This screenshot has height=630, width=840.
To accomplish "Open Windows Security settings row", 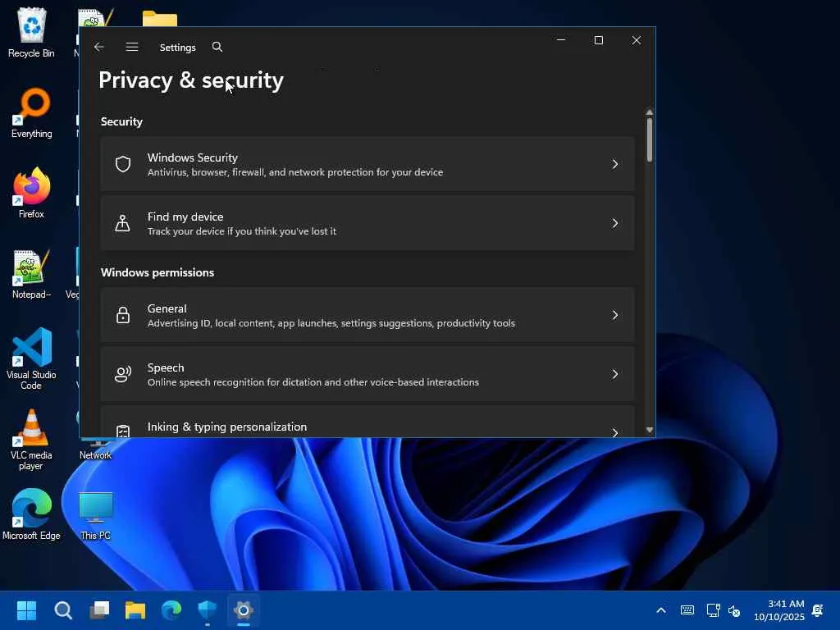I will (x=367, y=164).
